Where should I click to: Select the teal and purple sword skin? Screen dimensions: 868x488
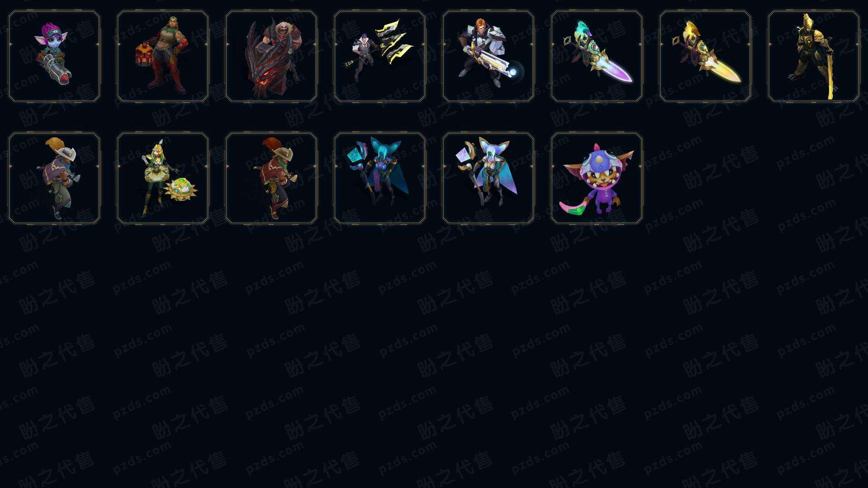(x=597, y=56)
